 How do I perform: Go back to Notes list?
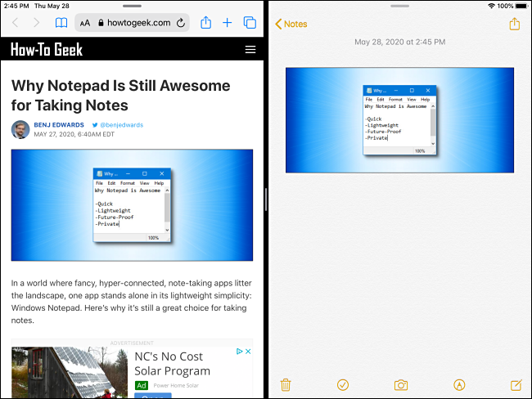point(291,24)
